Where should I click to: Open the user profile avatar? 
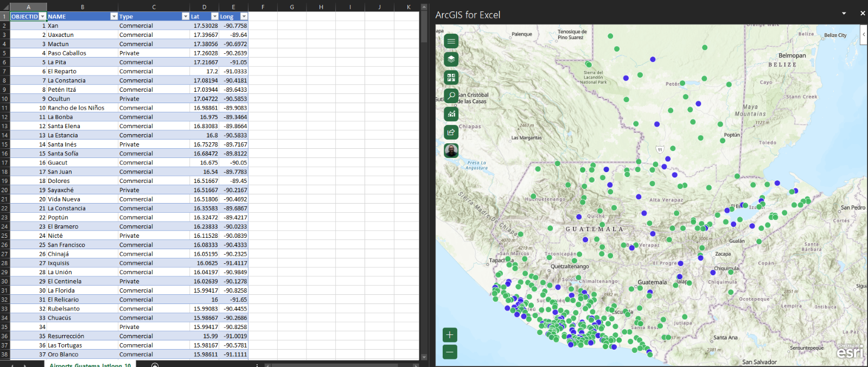(451, 150)
